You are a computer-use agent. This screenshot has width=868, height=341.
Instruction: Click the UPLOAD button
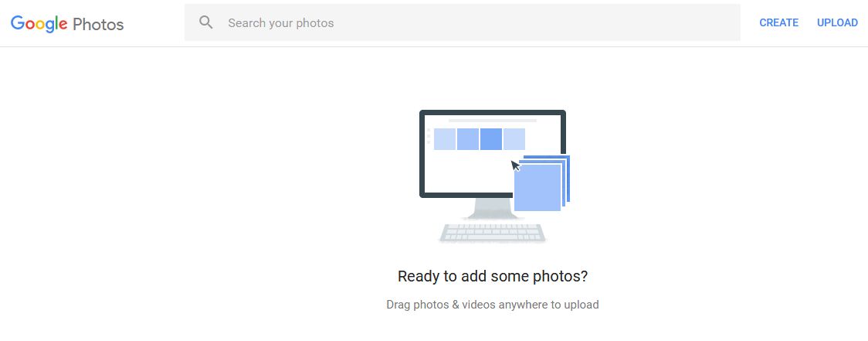837,22
